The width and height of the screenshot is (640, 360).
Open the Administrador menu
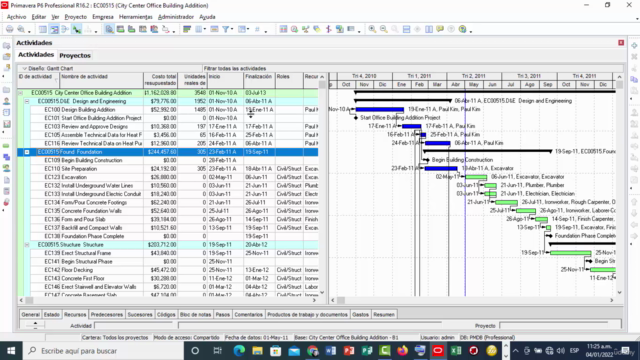click(x=176, y=17)
